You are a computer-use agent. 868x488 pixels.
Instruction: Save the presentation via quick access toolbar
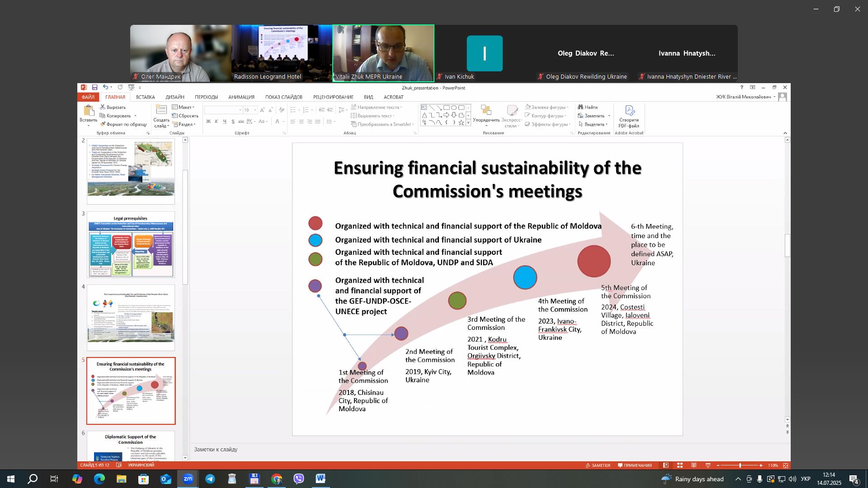pyautogui.click(x=94, y=87)
